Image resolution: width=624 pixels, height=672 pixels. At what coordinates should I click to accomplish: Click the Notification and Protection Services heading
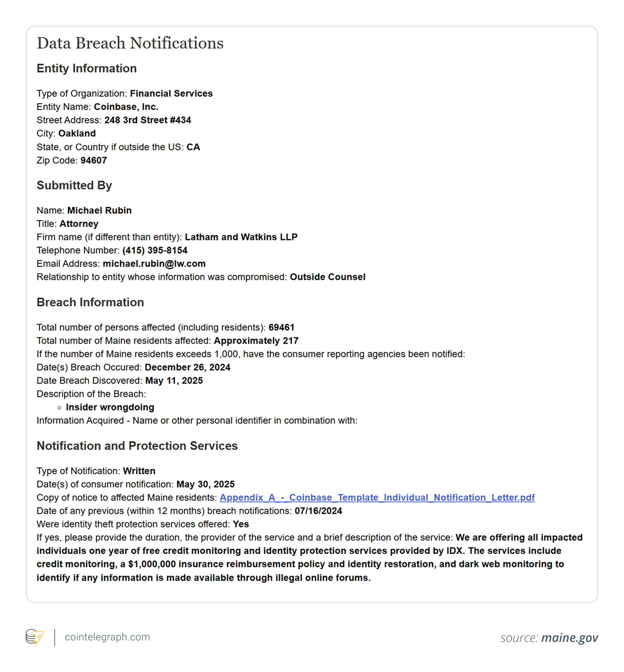pyautogui.click(x=137, y=446)
